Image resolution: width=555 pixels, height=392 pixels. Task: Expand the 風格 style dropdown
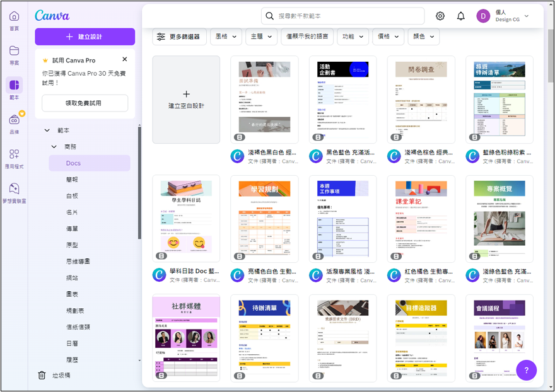226,37
